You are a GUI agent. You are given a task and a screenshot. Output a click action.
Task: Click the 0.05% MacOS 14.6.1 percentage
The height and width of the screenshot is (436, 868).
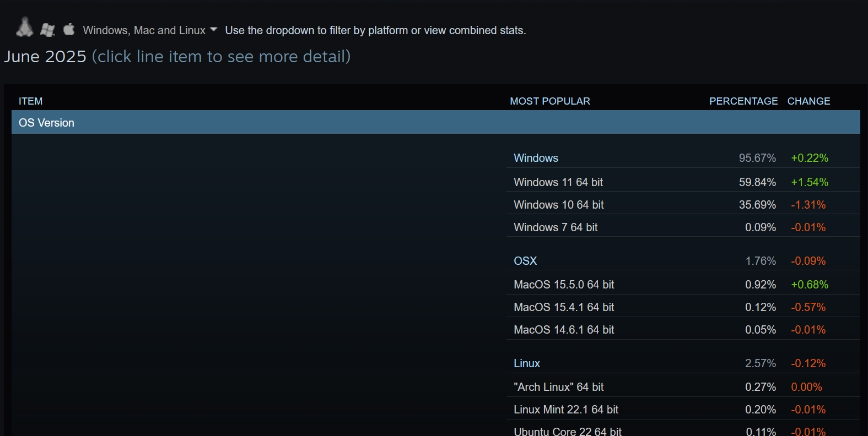click(x=761, y=329)
